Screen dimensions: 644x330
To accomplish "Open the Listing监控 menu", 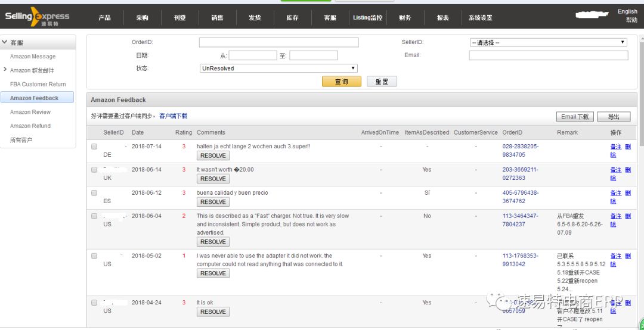I will click(367, 18).
